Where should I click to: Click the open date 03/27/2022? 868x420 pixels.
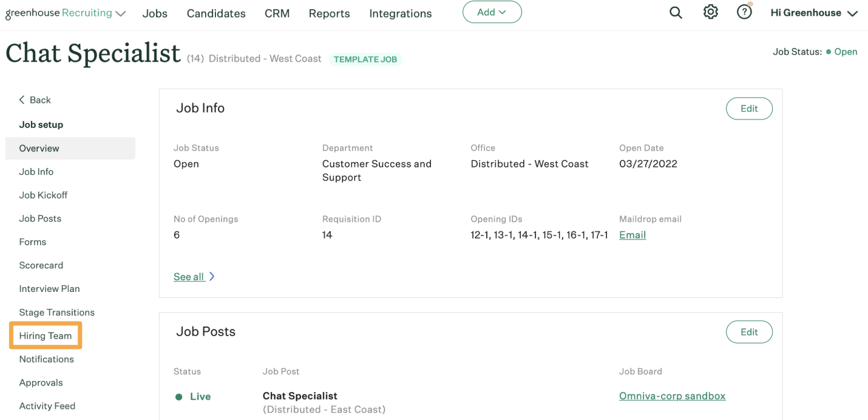click(648, 164)
